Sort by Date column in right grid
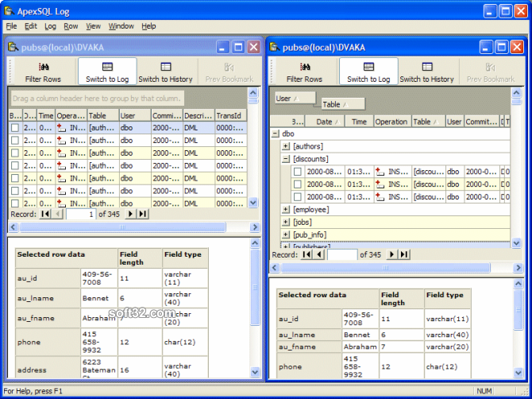The image size is (532, 399). pyautogui.click(x=325, y=122)
